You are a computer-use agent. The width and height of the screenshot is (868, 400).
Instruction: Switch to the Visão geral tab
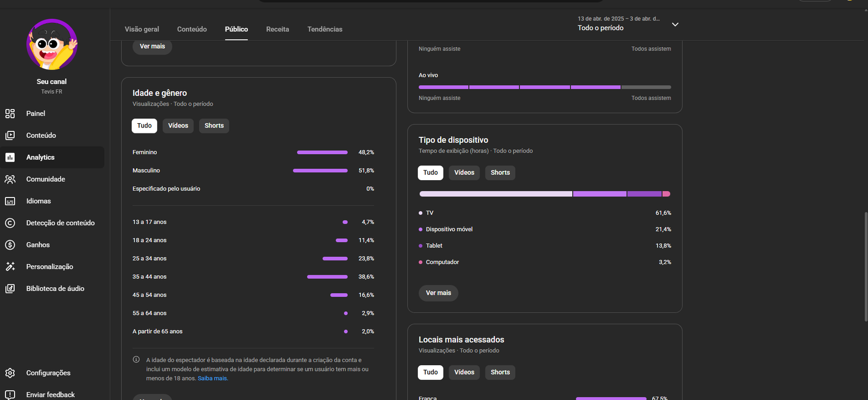tap(142, 29)
